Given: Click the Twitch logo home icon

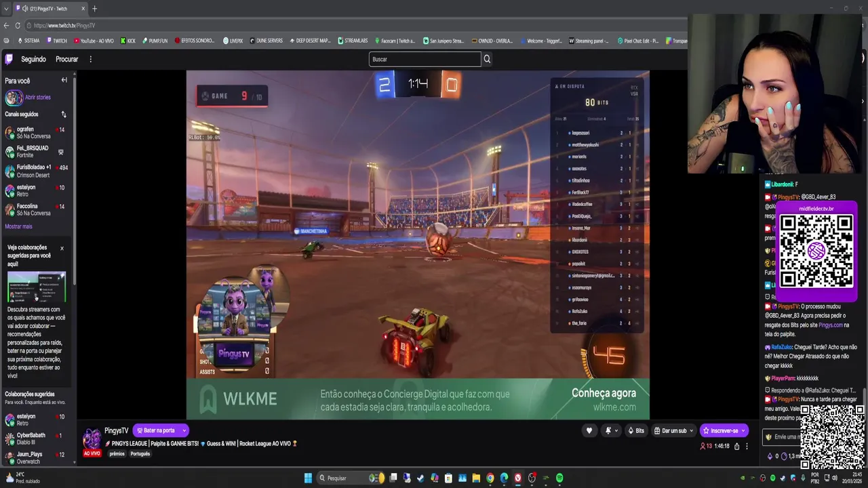Looking at the screenshot, I should [9, 59].
